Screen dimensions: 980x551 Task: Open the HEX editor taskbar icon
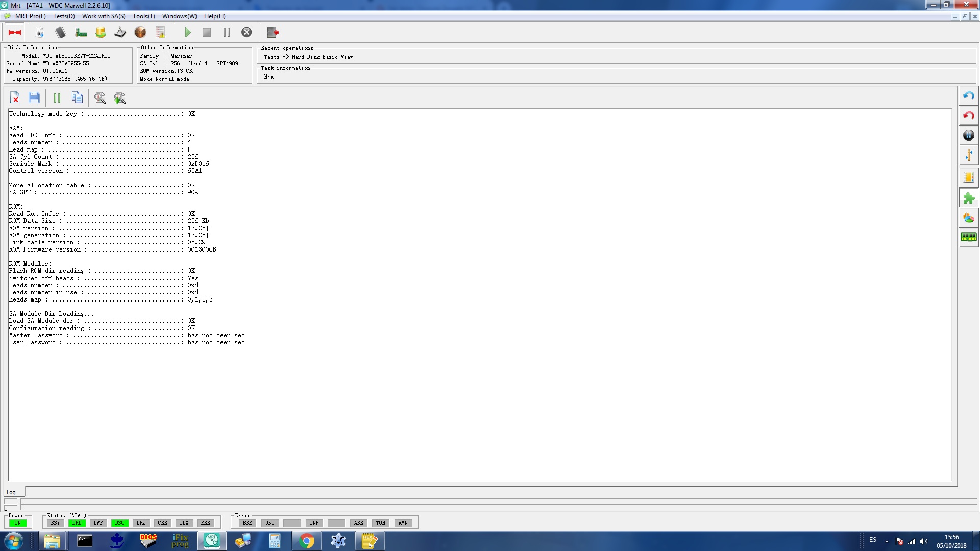coord(370,541)
